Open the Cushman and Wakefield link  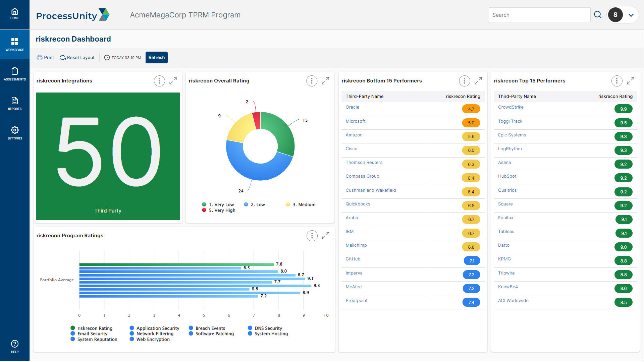371,190
